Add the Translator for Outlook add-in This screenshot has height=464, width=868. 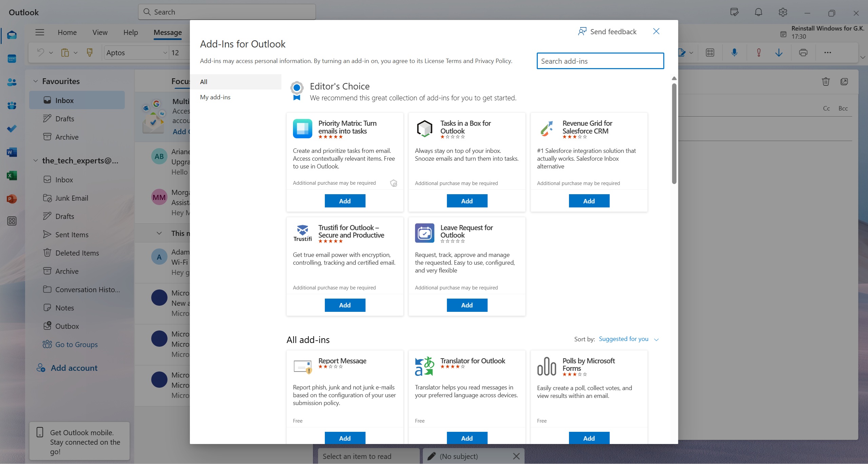pyautogui.click(x=467, y=438)
